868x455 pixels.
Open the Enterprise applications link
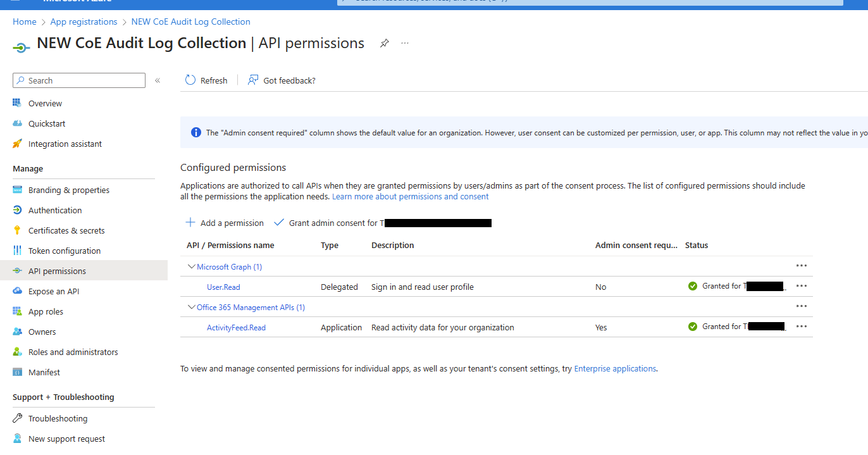tap(614, 368)
